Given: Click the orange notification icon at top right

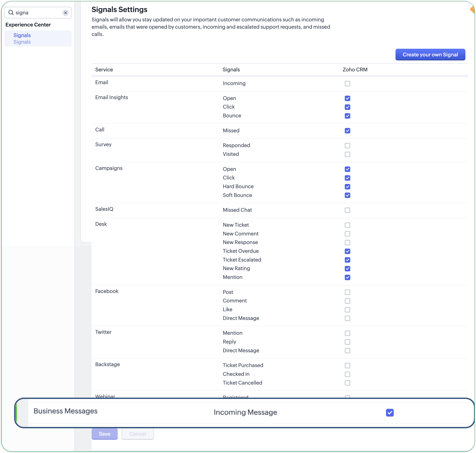Looking at the screenshot, I should 472,10.
